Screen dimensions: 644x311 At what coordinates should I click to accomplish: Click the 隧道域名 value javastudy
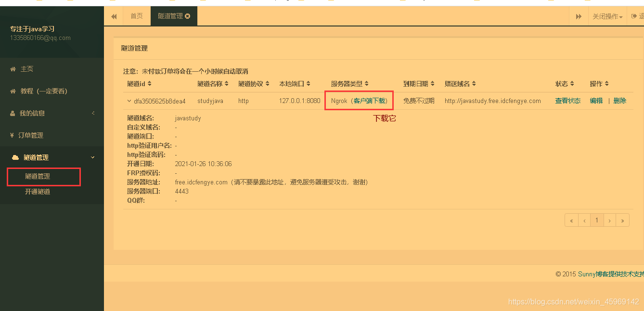pos(188,118)
